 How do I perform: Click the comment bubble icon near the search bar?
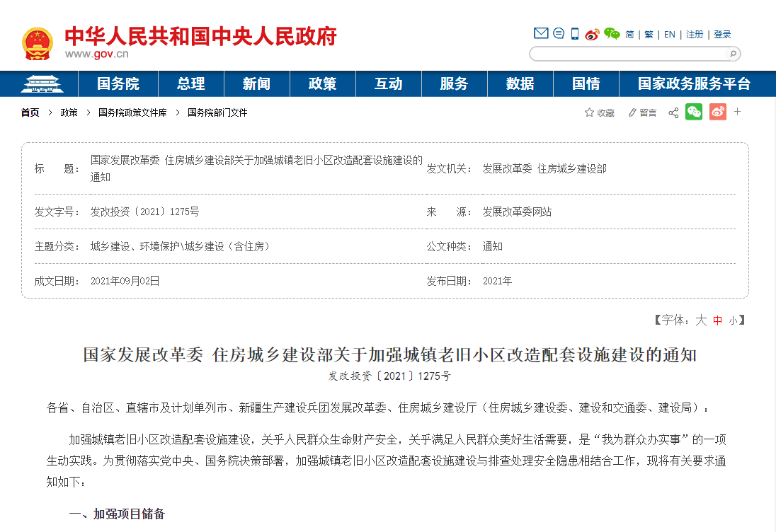click(x=559, y=33)
